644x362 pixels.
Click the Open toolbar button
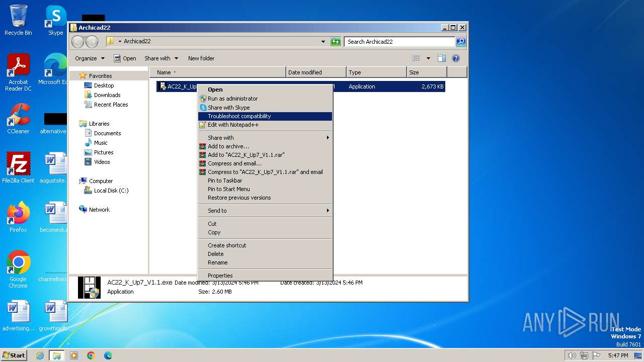point(125,58)
